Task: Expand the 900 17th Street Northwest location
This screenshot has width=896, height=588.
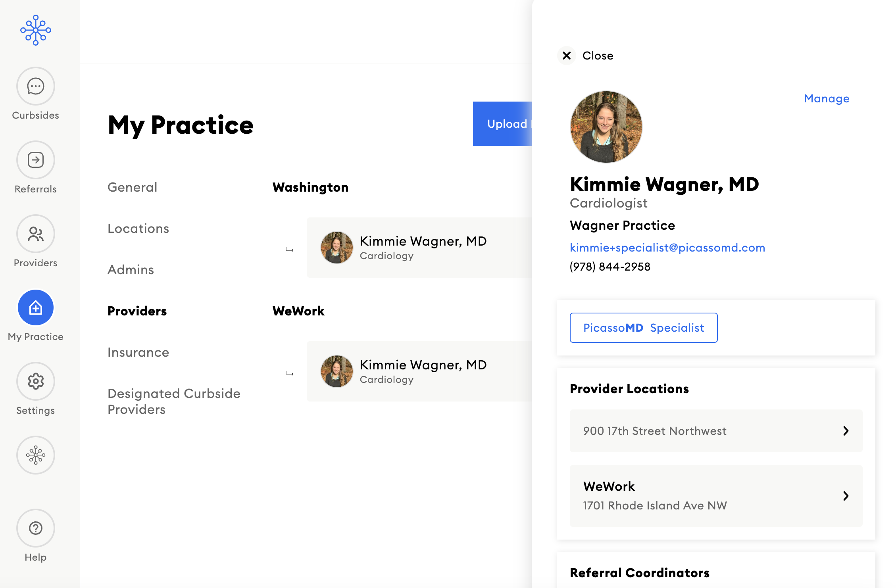Action: (x=716, y=431)
